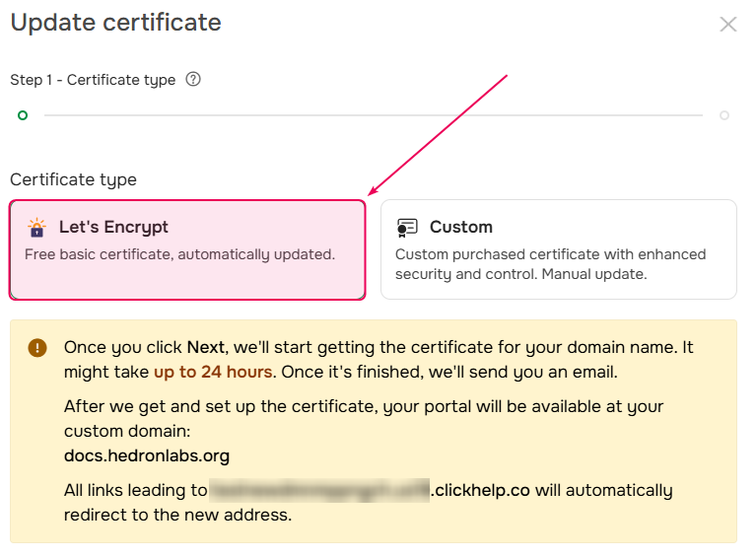Click the grey final step progress marker

(724, 115)
